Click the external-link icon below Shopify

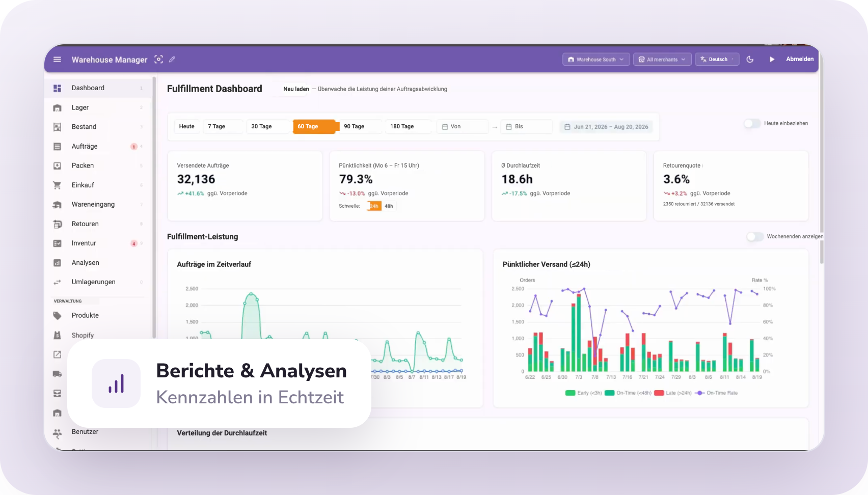(58, 354)
